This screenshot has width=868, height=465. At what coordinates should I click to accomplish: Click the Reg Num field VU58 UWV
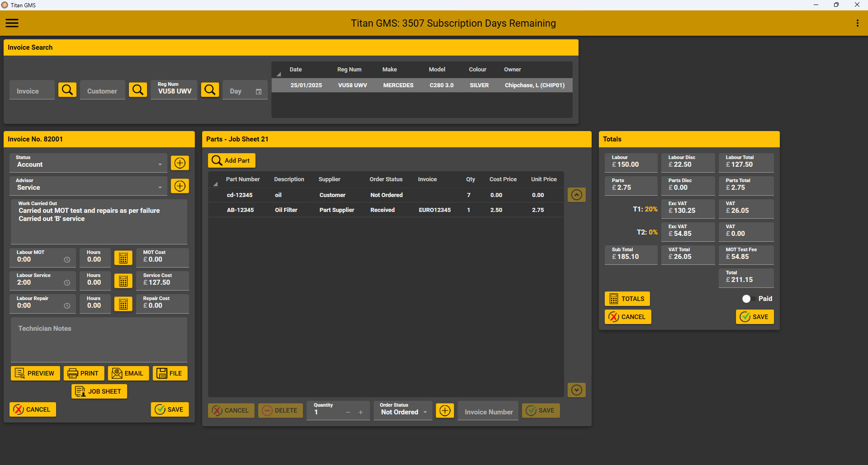coord(174,90)
